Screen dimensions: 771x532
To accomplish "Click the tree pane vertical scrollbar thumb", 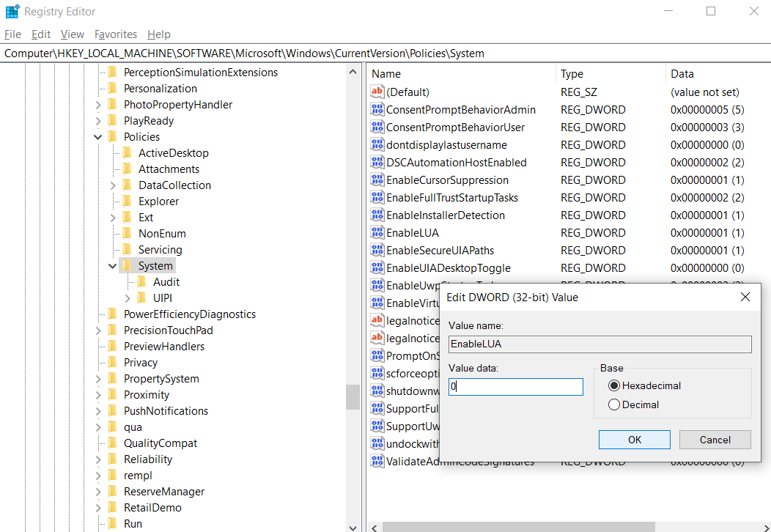I will point(353,397).
